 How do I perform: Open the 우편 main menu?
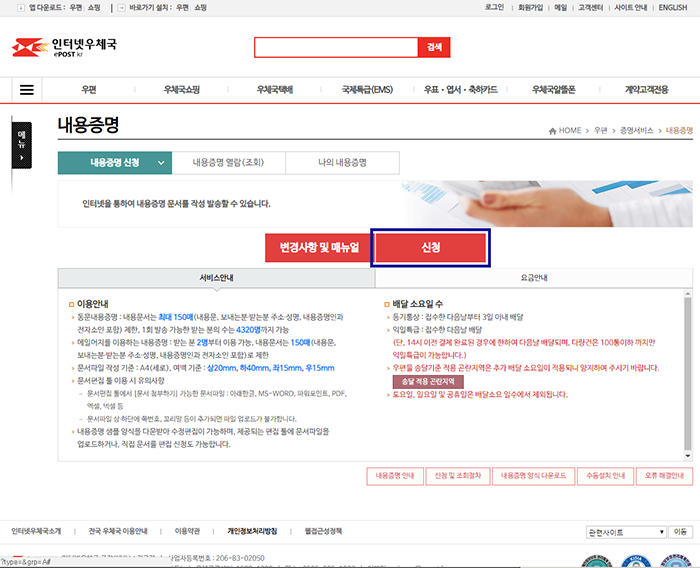pos(88,90)
